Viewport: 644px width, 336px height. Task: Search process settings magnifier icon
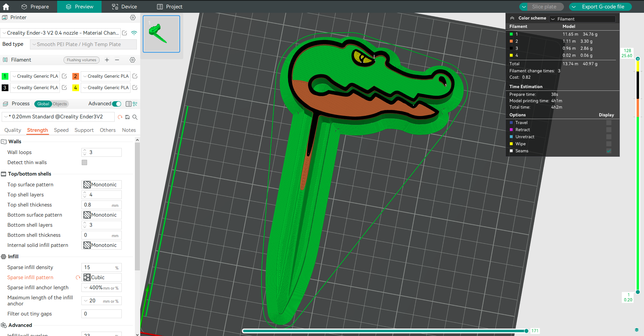tap(135, 117)
